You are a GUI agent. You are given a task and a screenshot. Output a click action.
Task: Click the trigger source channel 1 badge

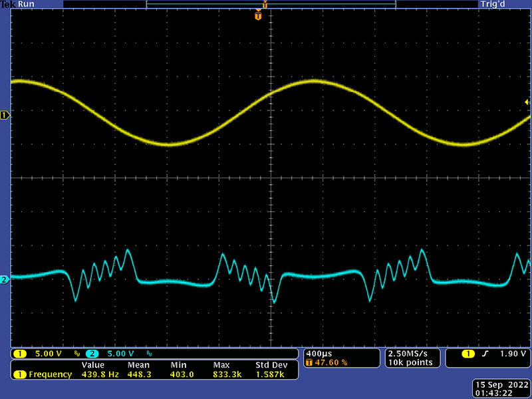pyautogui.click(x=468, y=354)
